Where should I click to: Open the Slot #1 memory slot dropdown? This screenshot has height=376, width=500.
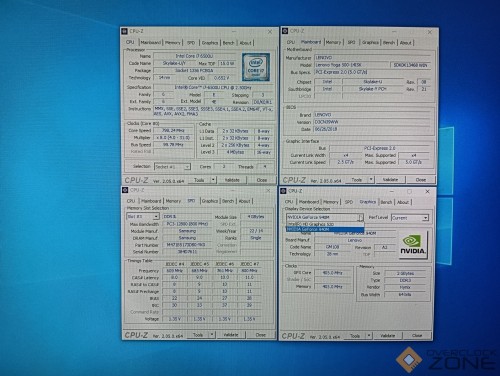[156, 217]
